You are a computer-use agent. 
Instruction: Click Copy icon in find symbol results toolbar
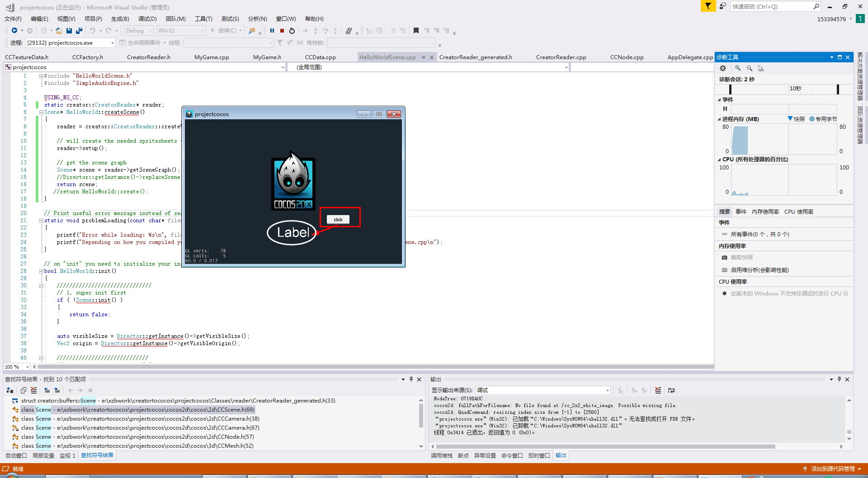24,390
